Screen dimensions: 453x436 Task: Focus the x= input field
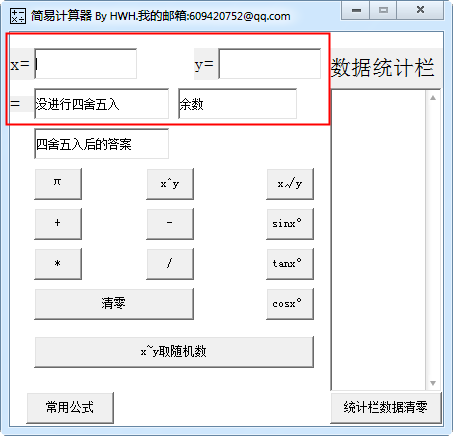(x=86, y=64)
